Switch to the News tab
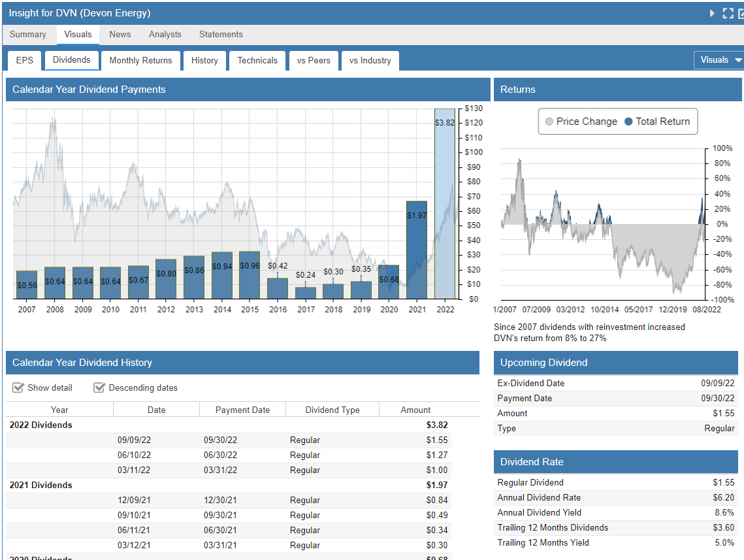Viewport: 744px width, 560px height. click(x=120, y=34)
